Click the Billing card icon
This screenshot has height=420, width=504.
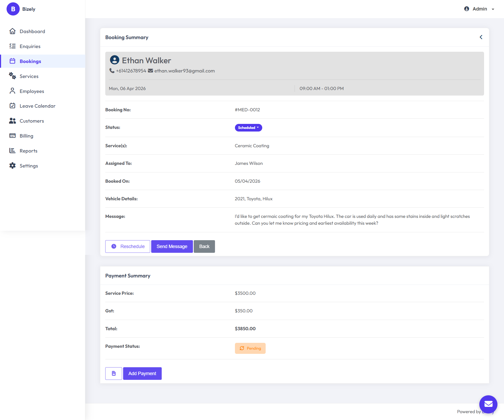(x=12, y=136)
